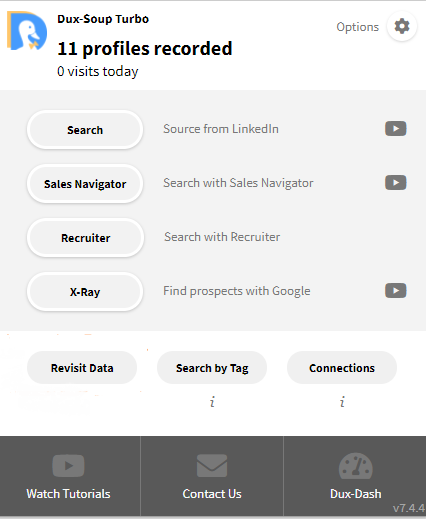Play the Sales Navigator tutorial video

pyautogui.click(x=396, y=183)
